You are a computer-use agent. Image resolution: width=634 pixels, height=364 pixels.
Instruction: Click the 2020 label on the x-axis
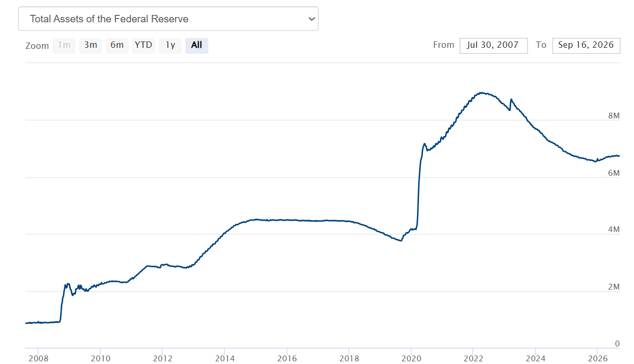tap(411, 358)
